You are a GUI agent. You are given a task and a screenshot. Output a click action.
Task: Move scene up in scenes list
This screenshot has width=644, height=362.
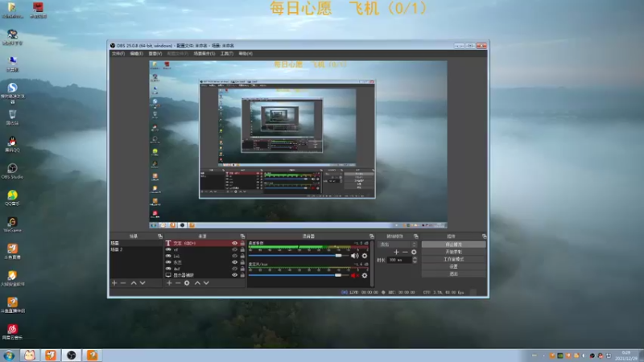134,283
